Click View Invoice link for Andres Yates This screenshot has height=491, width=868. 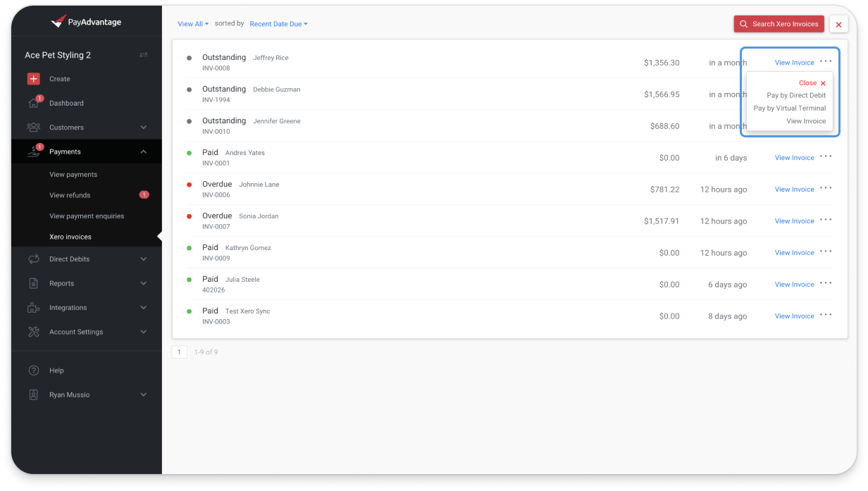click(x=795, y=158)
